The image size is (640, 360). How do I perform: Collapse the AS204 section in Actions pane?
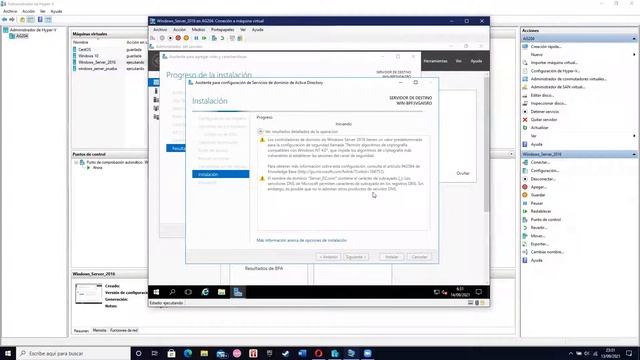[x=634, y=38]
